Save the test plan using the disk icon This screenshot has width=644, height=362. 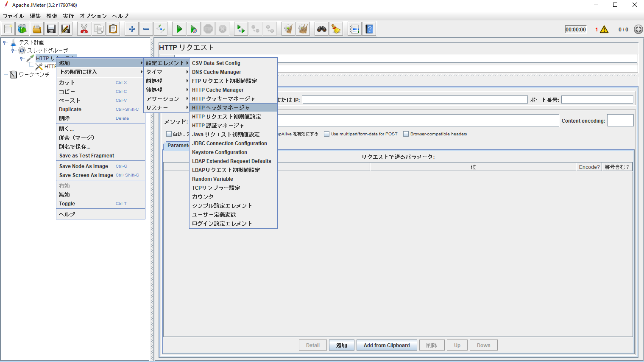(x=51, y=28)
